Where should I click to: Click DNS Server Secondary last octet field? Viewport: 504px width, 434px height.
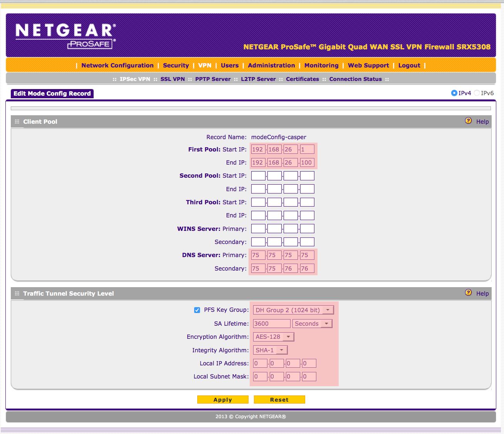point(307,268)
